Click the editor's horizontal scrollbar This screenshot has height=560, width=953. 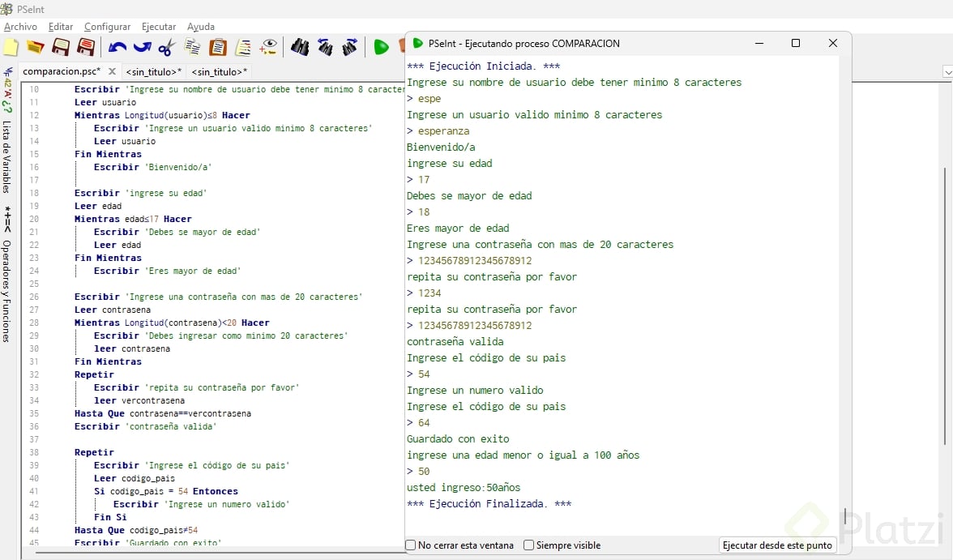(x=219, y=553)
